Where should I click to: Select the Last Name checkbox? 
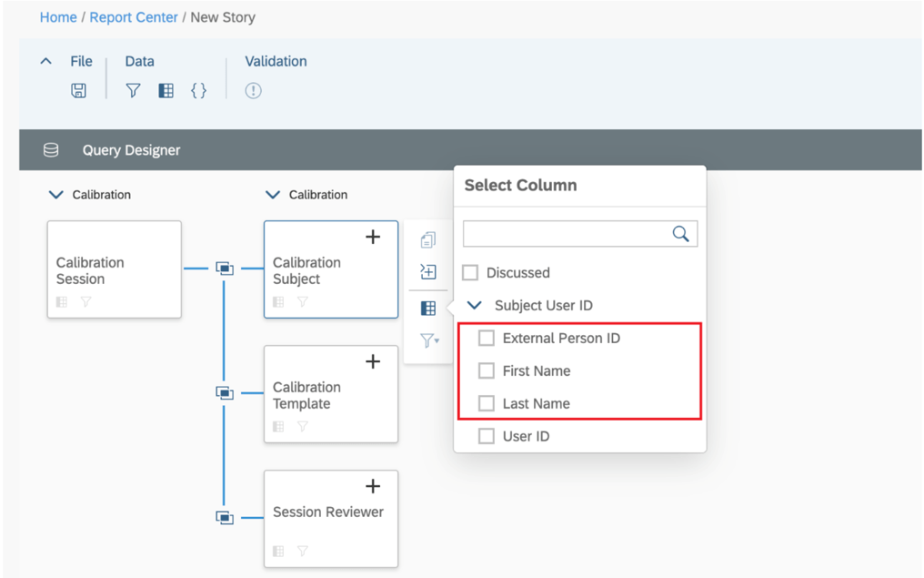(487, 403)
